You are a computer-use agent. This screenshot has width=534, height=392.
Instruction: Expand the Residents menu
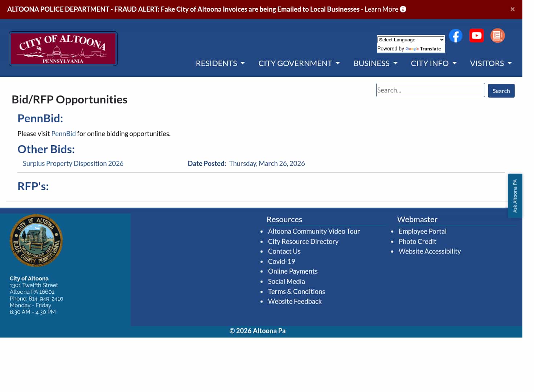click(x=220, y=63)
